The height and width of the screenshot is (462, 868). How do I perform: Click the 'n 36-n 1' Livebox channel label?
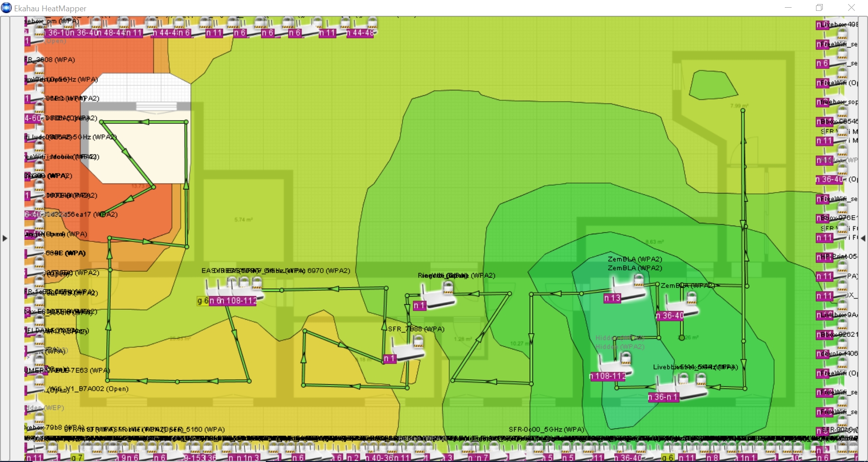pos(664,397)
